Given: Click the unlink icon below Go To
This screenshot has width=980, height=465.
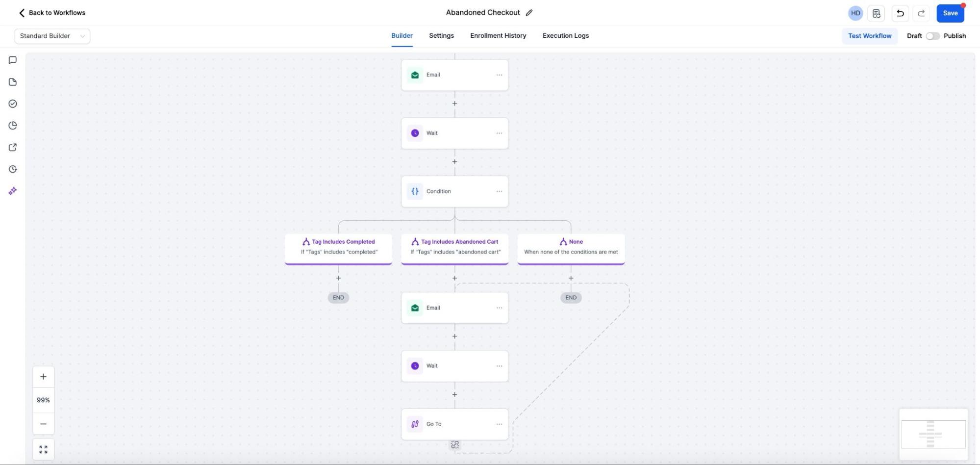Looking at the screenshot, I should coord(455,445).
